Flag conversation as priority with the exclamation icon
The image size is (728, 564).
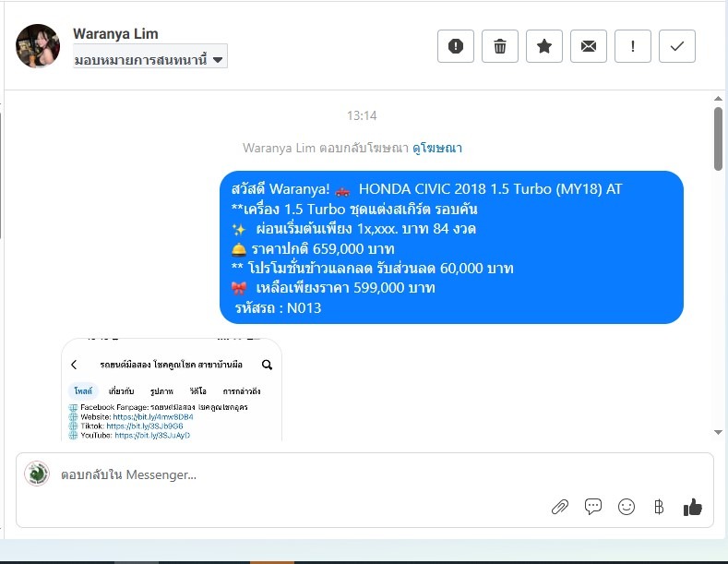tap(633, 46)
